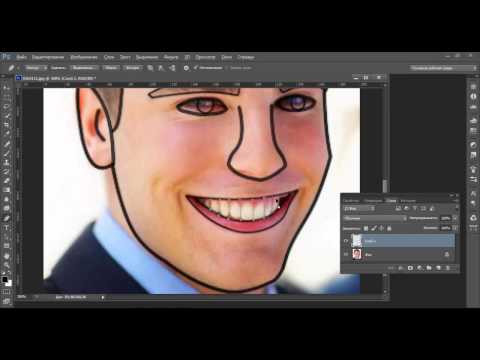Open the 3D menu
Viewport: 480px width, 360px height.
[187, 57]
